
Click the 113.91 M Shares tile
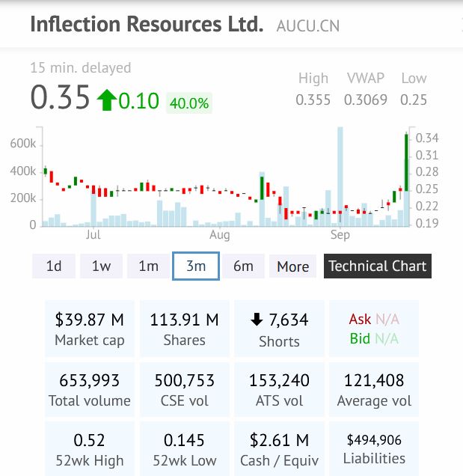184,329
